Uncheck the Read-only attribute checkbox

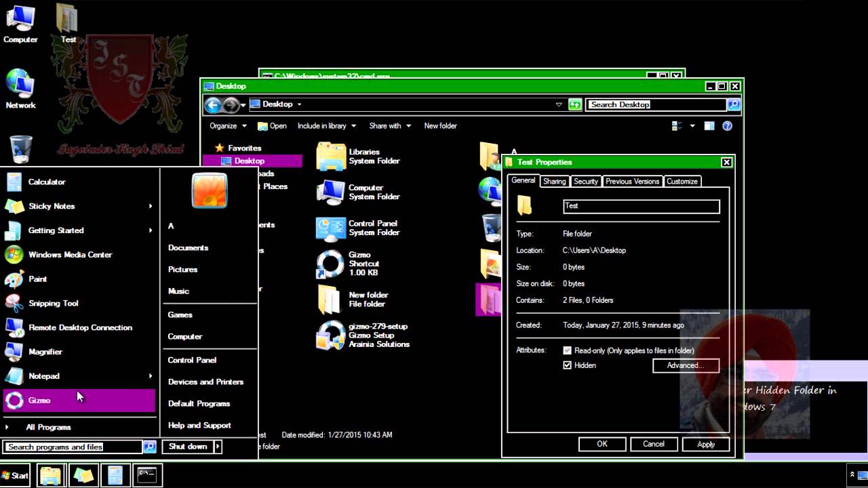pyautogui.click(x=568, y=350)
